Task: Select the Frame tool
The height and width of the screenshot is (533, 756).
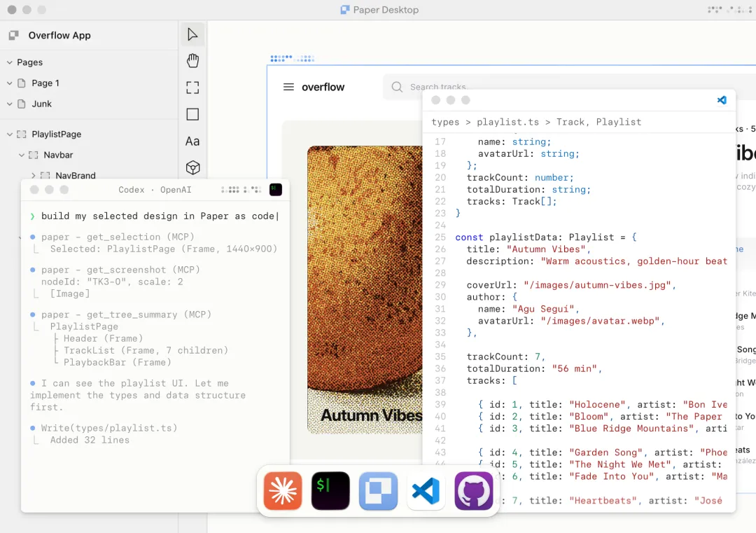Action: [x=192, y=88]
